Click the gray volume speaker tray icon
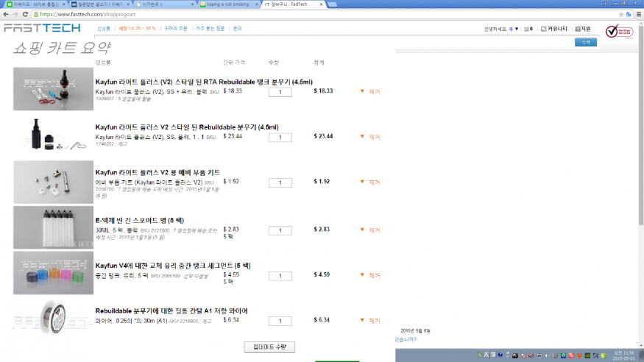Image resolution: width=644 pixels, height=362 pixels. pos(547,355)
